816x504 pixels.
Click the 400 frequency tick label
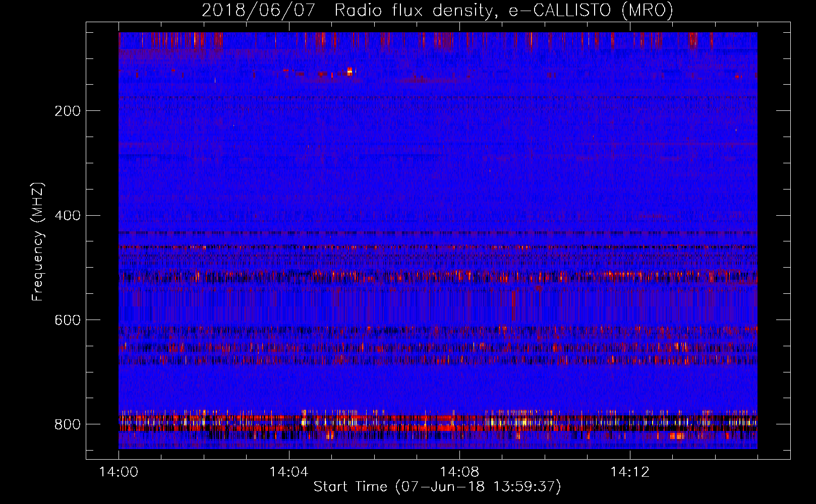(68, 216)
